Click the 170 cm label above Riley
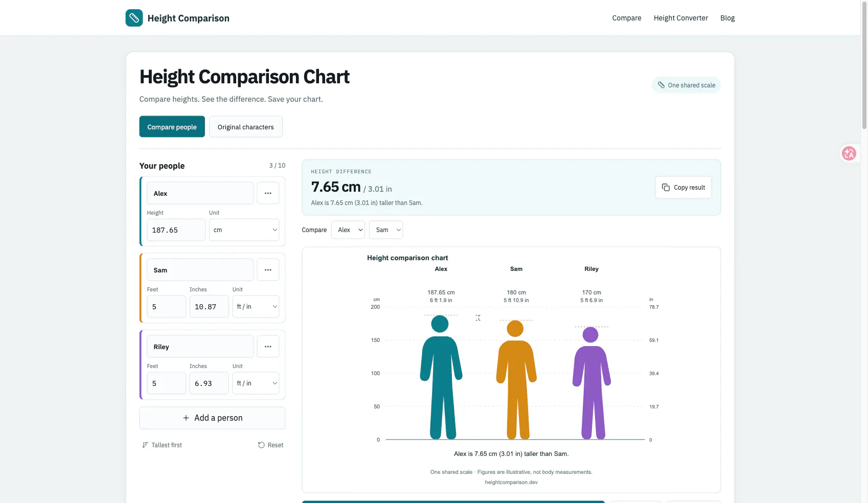Screen dimensions: 868x503 [591, 292]
